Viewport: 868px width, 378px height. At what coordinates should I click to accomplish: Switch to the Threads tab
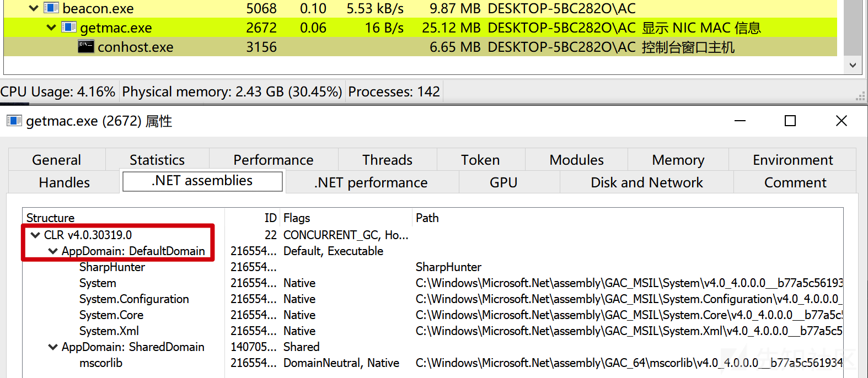pos(387,160)
